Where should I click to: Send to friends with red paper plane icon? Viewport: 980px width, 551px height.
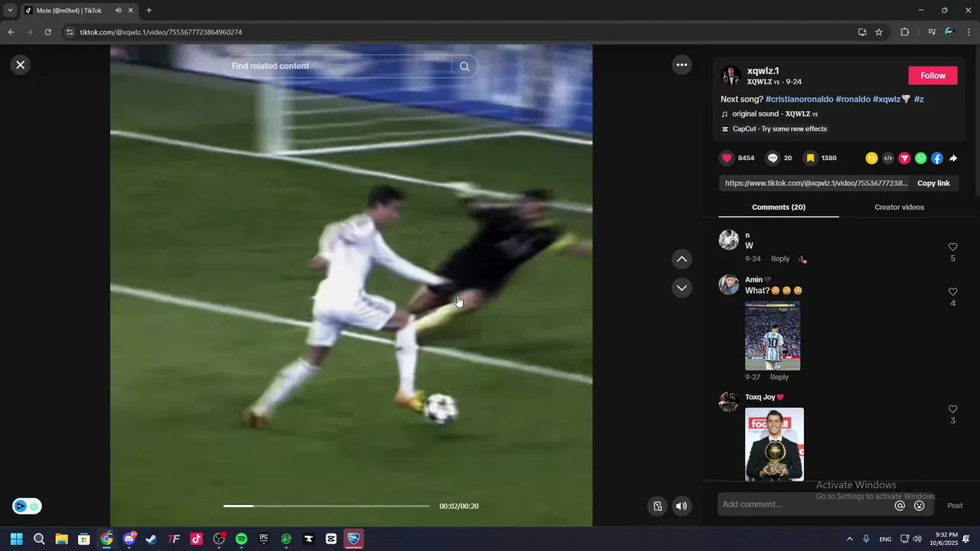tap(904, 158)
